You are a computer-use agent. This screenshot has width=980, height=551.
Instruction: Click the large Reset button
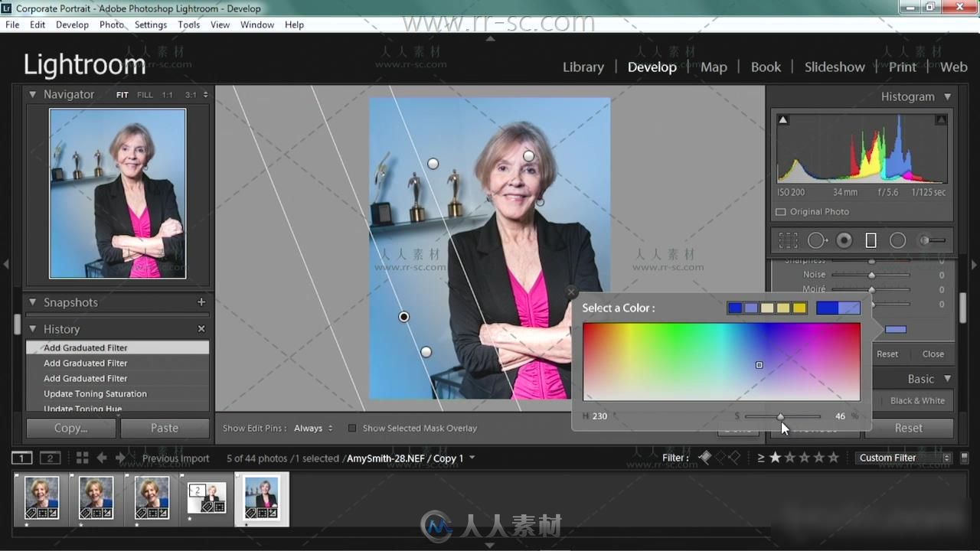[909, 428]
